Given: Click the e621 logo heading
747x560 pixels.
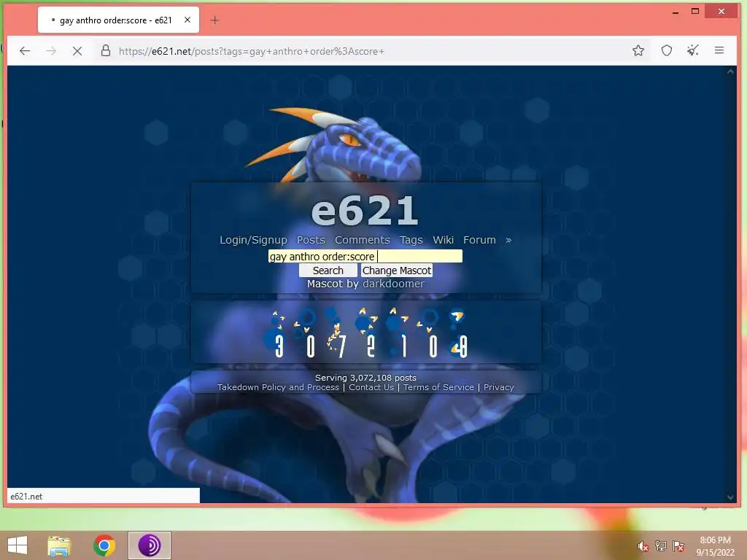Looking at the screenshot, I should (x=365, y=211).
